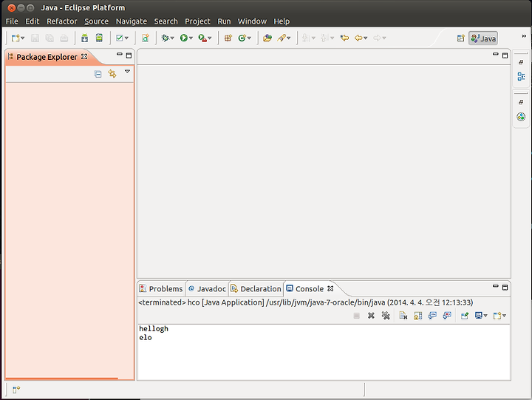Toggle Scroll Lock in the Console
The width and height of the screenshot is (532, 400).
[x=418, y=316]
